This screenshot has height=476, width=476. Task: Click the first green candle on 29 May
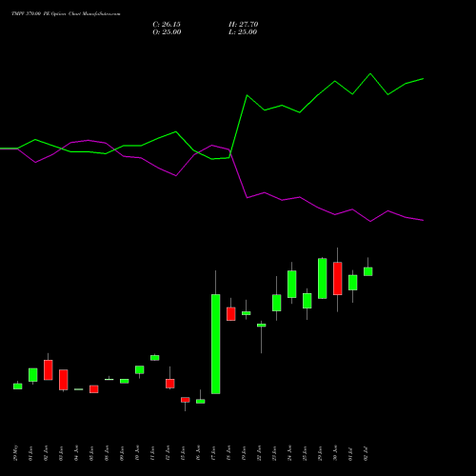point(18,387)
